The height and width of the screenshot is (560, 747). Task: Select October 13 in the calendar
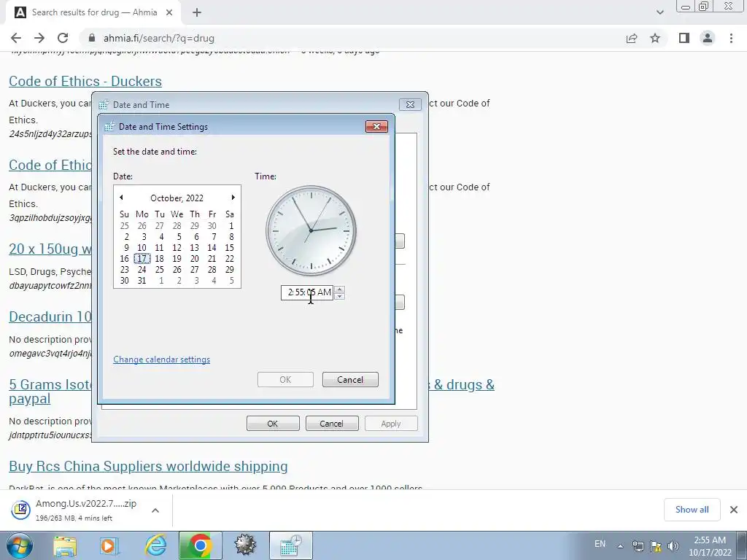coord(194,248)
